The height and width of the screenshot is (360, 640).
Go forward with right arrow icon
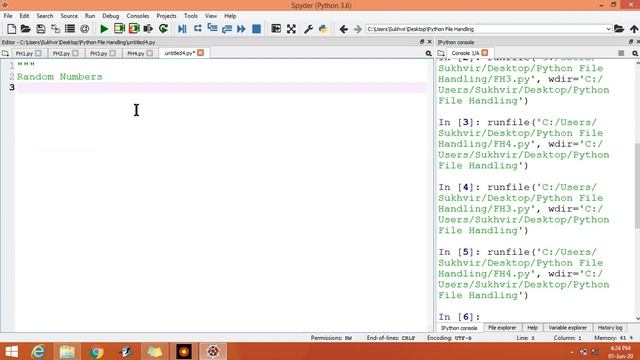pos(358,29)
